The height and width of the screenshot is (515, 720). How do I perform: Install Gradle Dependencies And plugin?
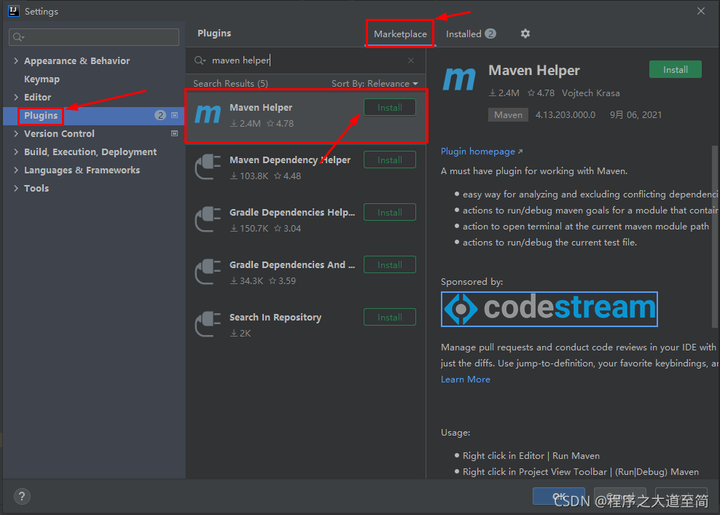pos(390,265)
